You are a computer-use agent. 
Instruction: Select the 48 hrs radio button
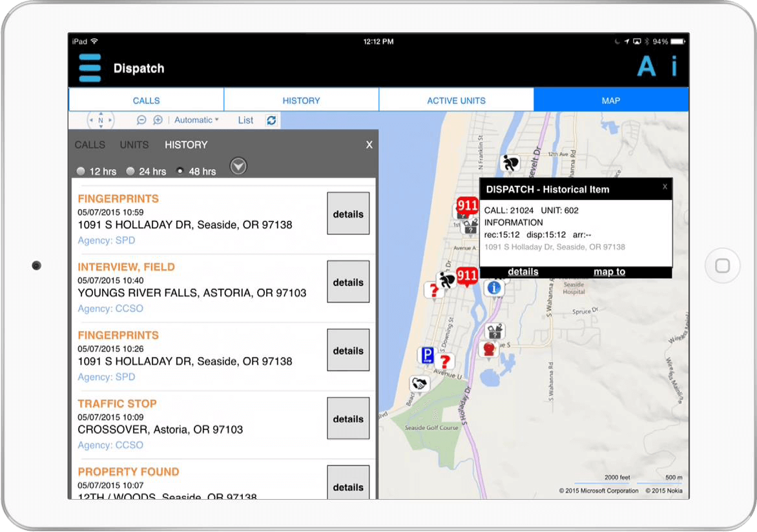tap(180, 171)
